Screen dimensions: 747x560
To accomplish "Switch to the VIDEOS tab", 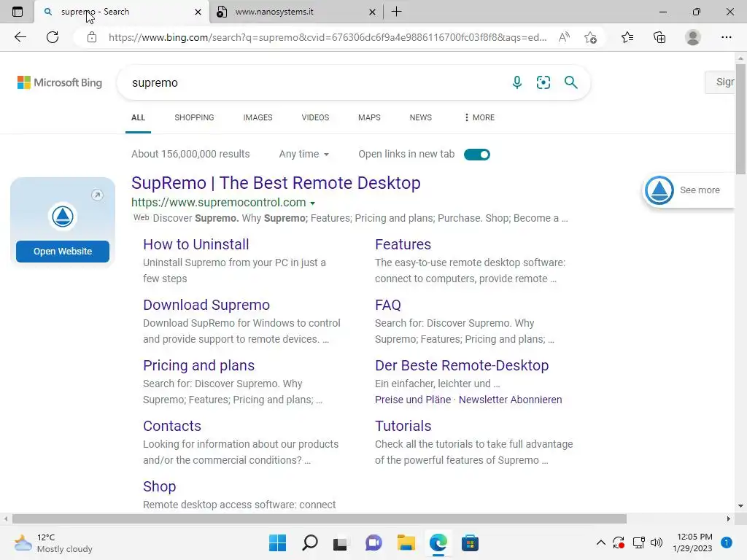I will 315,117.
